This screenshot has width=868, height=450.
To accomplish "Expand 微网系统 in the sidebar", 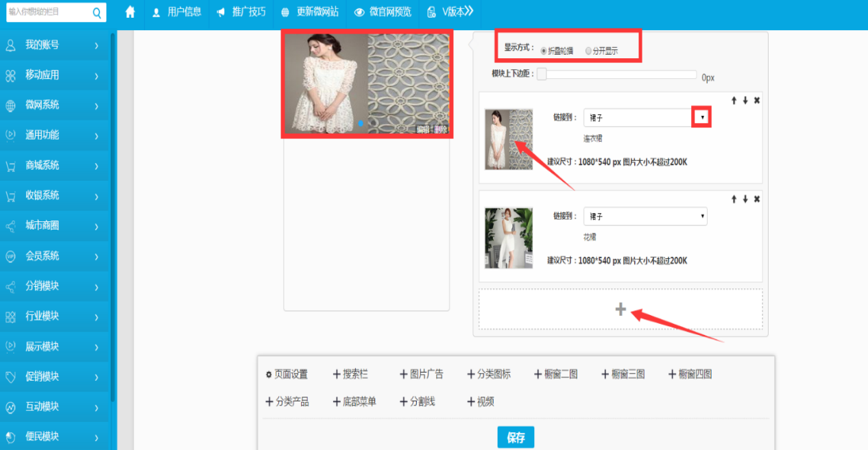I will pyautogui.click(x=53, y=105).
